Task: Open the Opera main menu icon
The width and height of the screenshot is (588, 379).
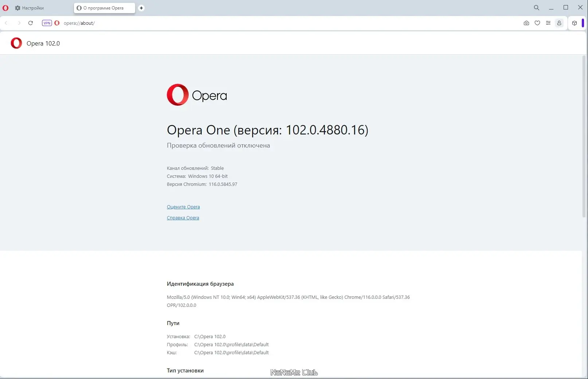Action: coord(5,8)
